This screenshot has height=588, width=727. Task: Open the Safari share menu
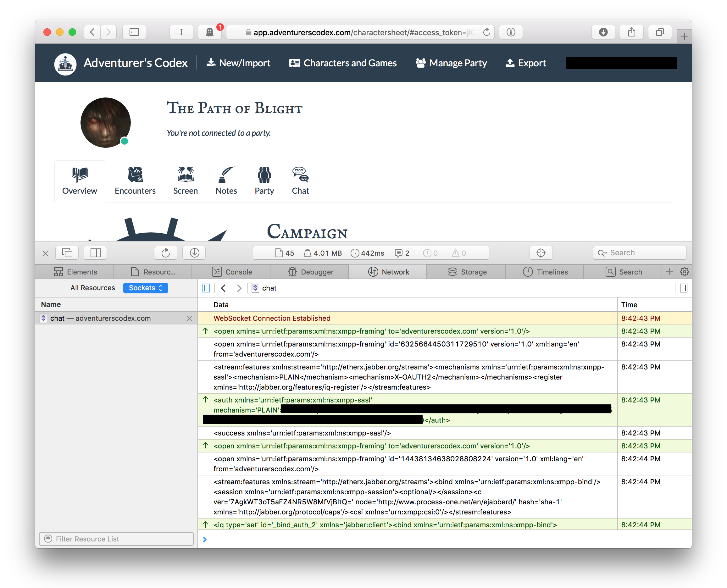click(631, 32)
